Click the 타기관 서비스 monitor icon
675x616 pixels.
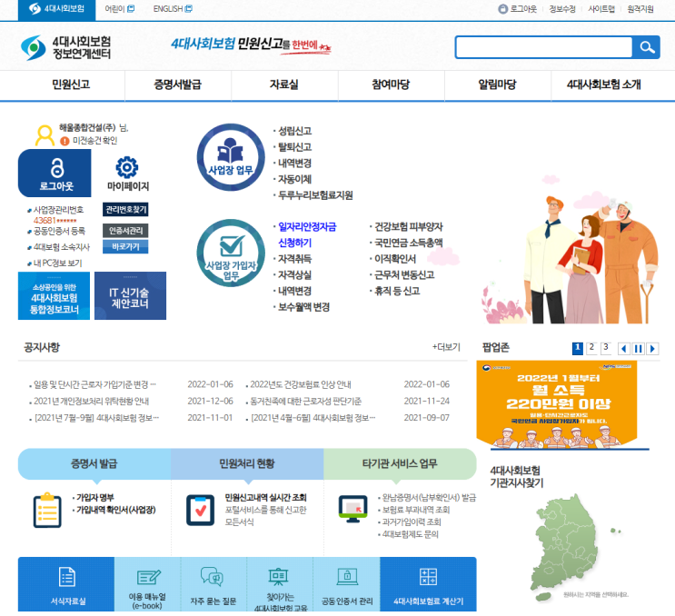[x=353, y=509]
